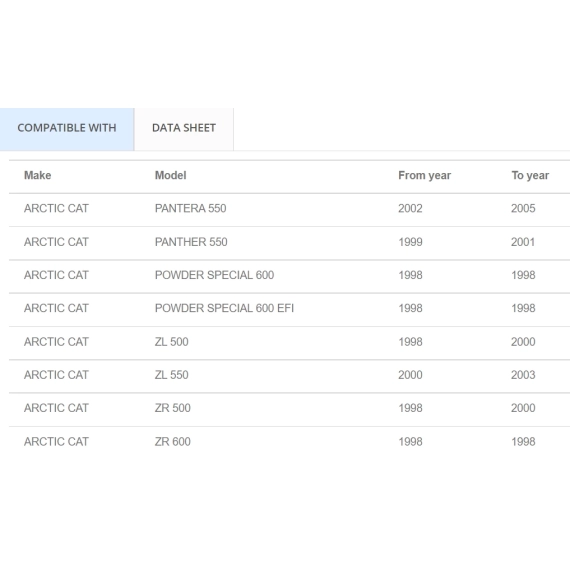570x570 pixels.
Task: Switch to the Data Sheet tab
Action: pos(184,128)
